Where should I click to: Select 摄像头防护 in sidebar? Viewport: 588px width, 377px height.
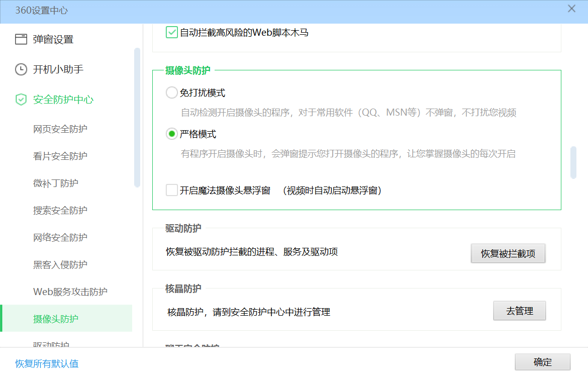[x=66, y=319]
